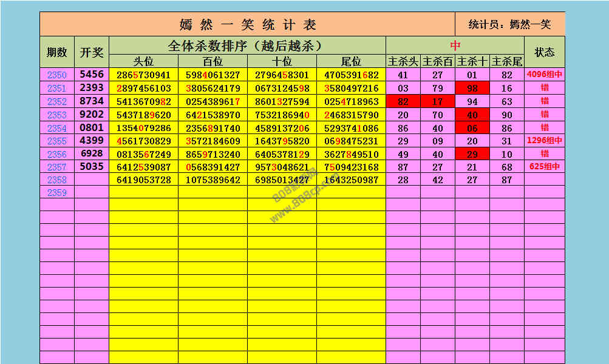This screenshot has width=609, height=364.
Task: Click the red highlighted cell 98
Action: coord(472,89)
